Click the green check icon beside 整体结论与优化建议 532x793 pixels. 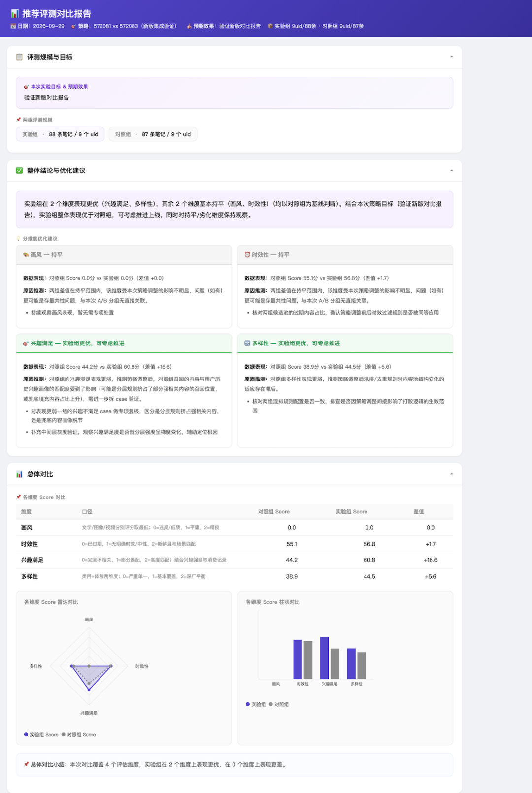coord(19,171)
